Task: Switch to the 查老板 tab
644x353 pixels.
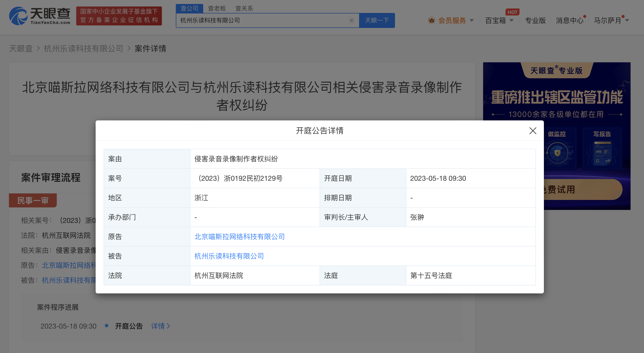Action: (x=217, y=8)
